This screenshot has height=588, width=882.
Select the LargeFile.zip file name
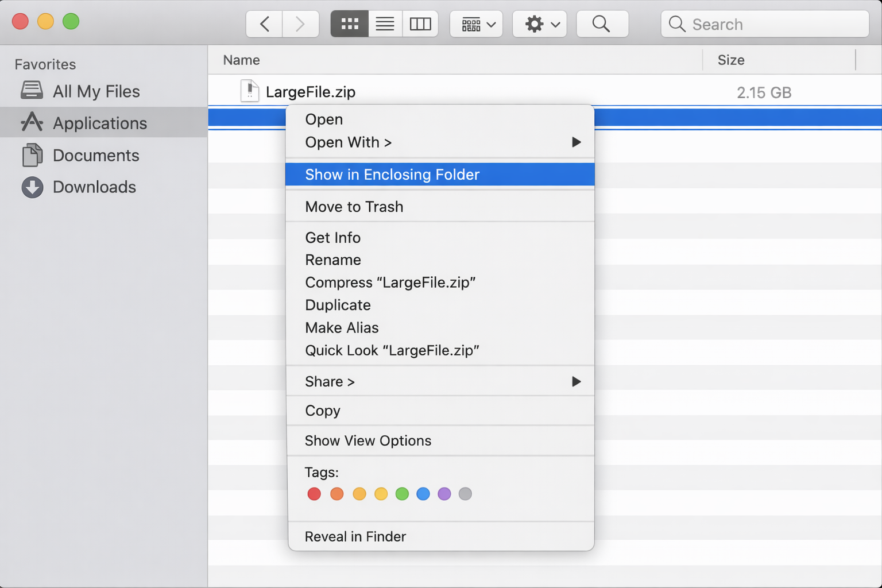click(x=311, y=92)
